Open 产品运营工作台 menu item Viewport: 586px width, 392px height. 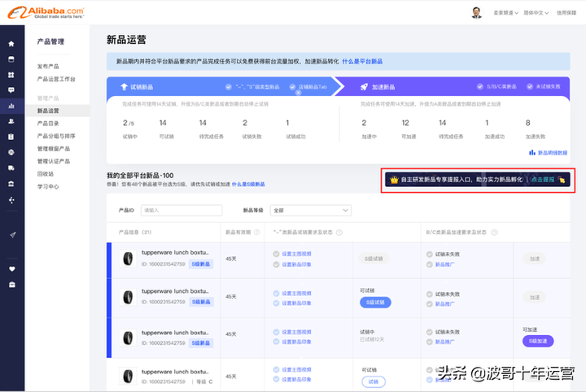tap(56, 79)
